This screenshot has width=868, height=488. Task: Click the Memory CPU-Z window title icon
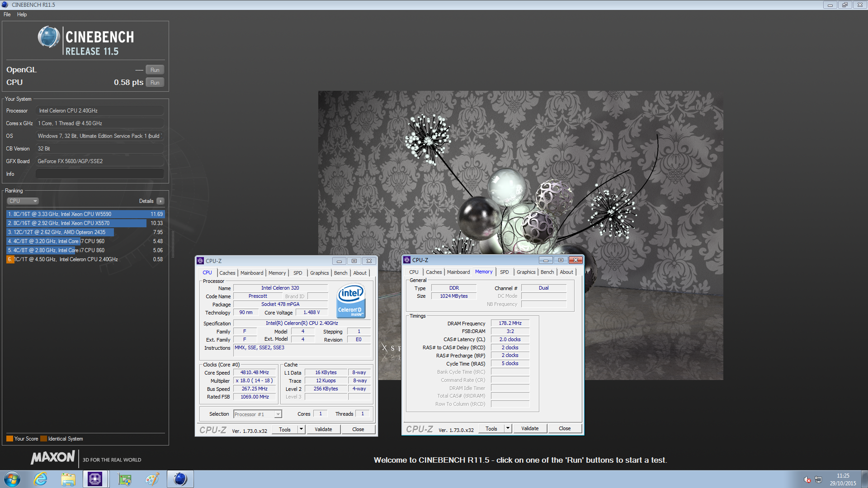(407, 260)
